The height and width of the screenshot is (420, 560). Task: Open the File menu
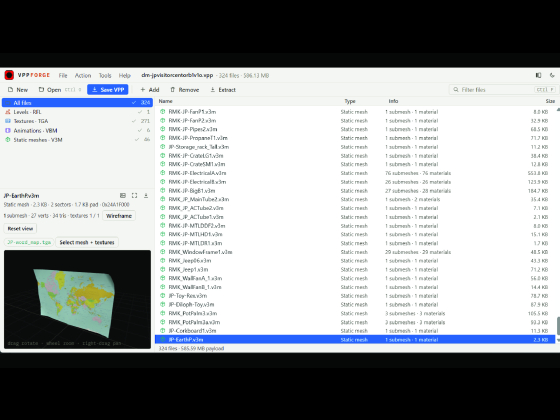63,75
